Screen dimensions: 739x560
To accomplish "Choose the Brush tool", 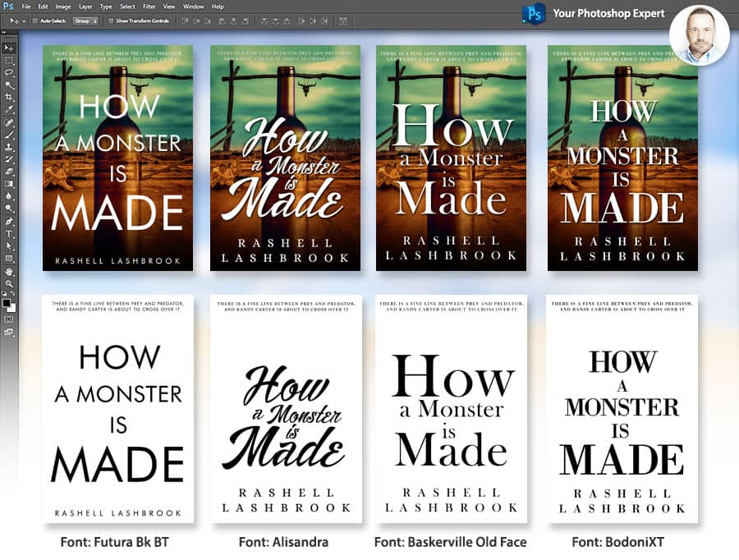I will pos(10,135).
